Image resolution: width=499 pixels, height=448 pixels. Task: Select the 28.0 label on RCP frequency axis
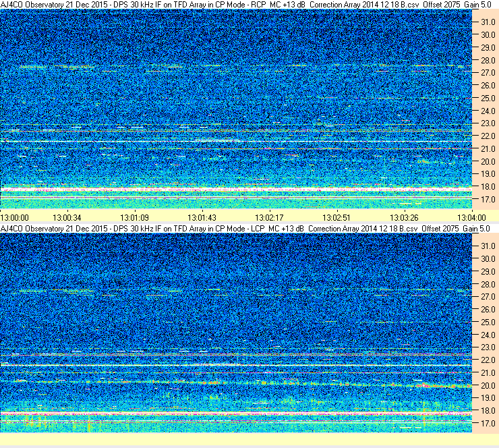tap(488, 60)
